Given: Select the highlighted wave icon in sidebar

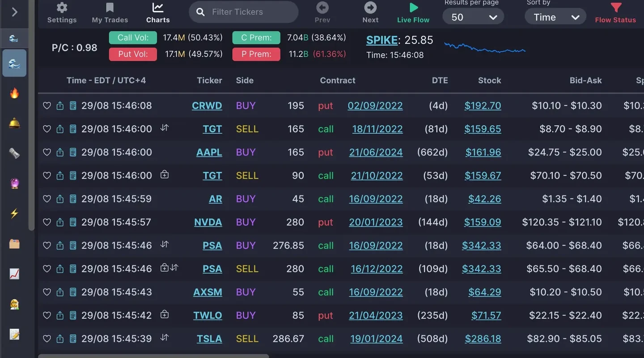Looking at the screenshot, I should (x=14, y=63).
